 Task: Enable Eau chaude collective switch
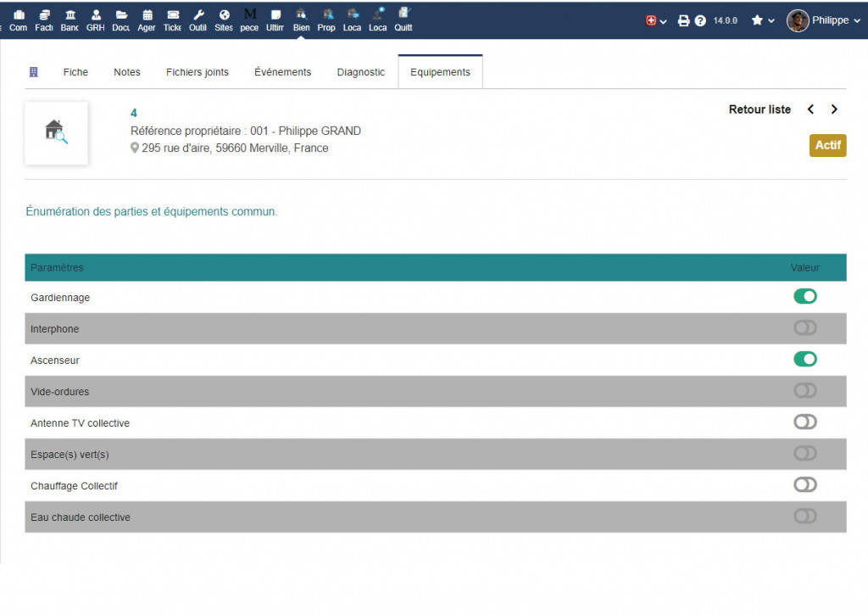click(805, 517)
